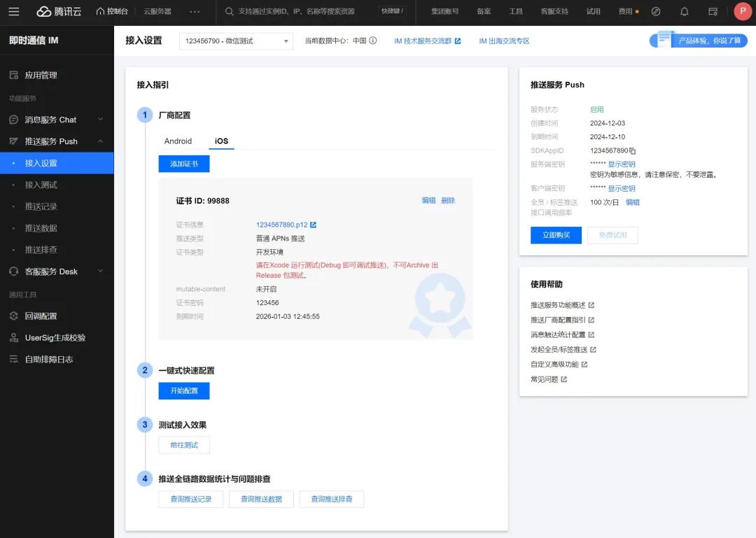
Task: Open the application selector dropdown
Action: point(236,41)
